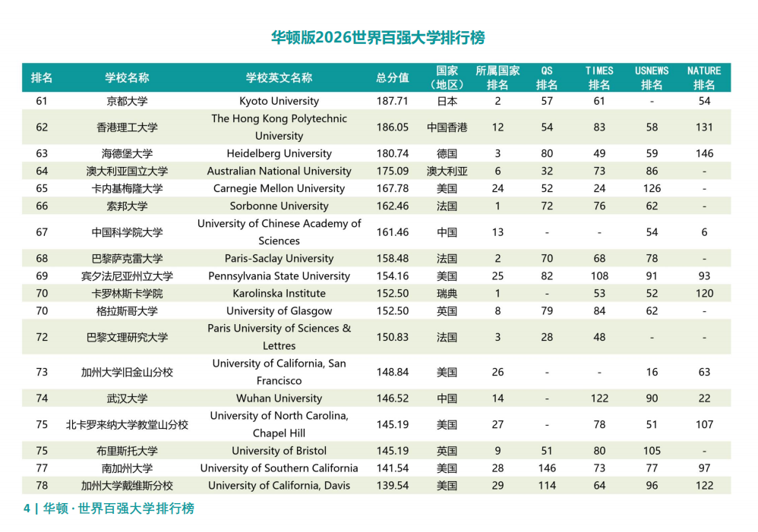Screen dimensions: 758x532
Task: Click the 所属国家排名 column header
Action: point(497,77)
